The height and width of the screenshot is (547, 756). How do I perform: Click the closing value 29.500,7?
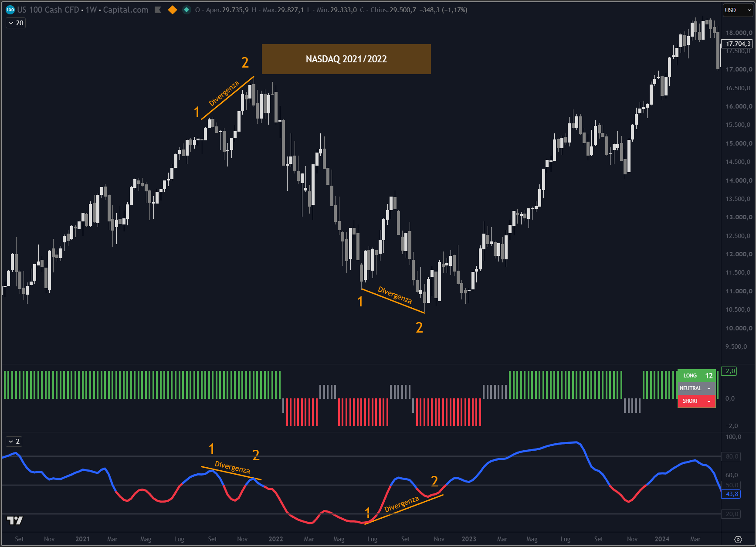(403, 10)
